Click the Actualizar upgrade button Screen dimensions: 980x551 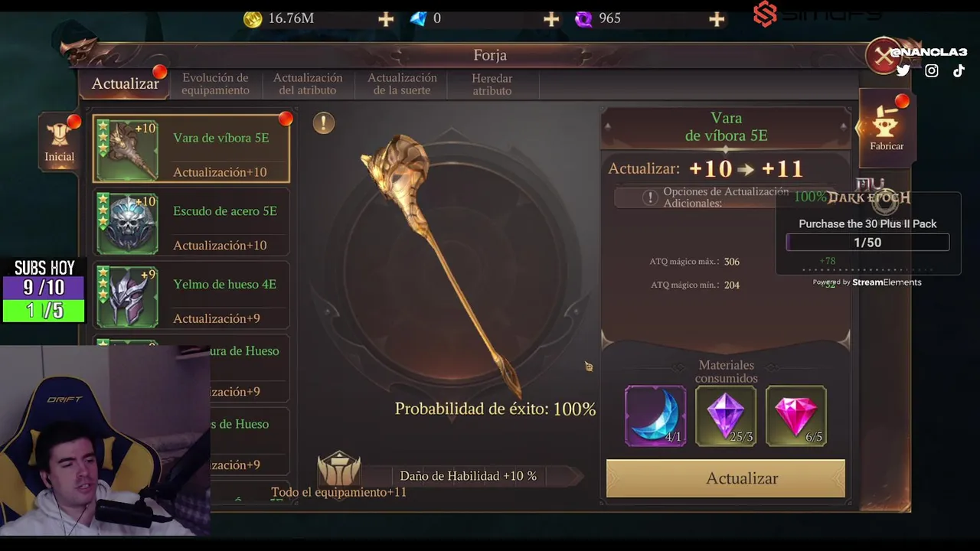[x=726, y=478]
